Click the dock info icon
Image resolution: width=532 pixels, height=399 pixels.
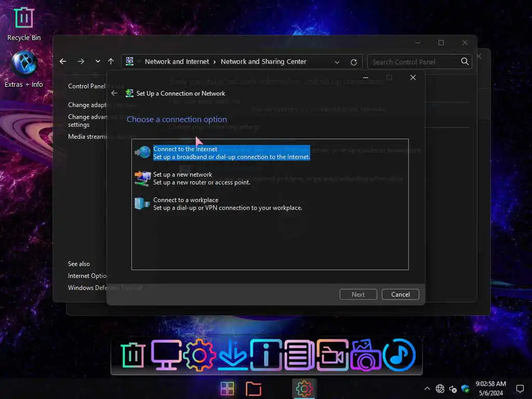(266, 355)
